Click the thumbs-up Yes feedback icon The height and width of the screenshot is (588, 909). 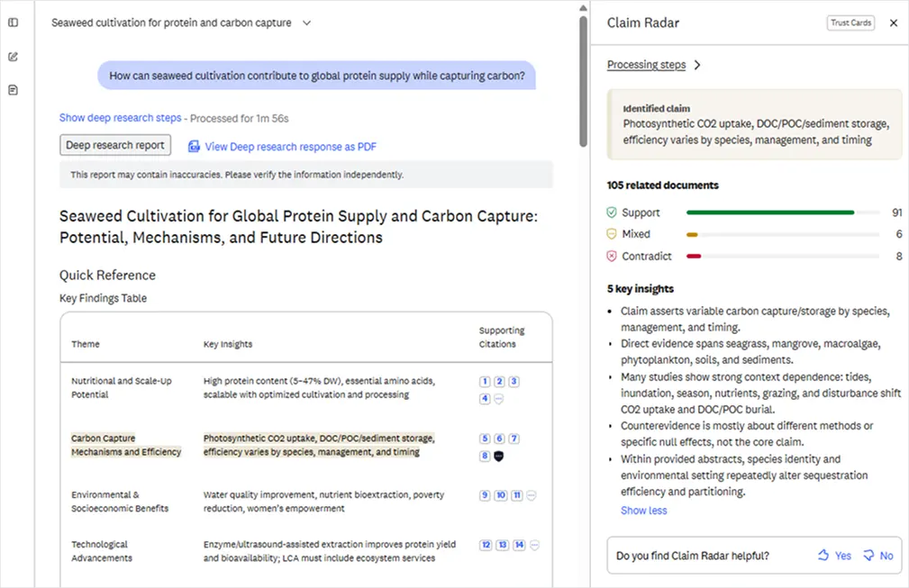coord(823,555)
